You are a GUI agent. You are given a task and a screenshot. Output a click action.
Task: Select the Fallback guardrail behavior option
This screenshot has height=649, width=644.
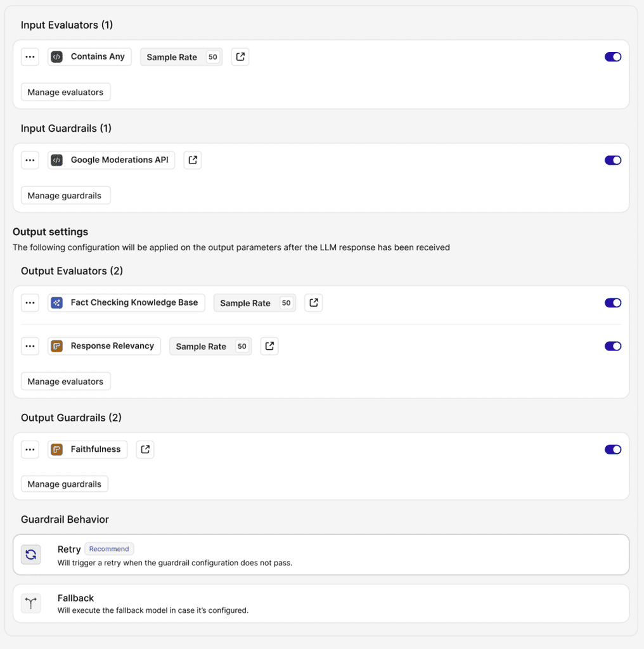[x=321, y=603]
